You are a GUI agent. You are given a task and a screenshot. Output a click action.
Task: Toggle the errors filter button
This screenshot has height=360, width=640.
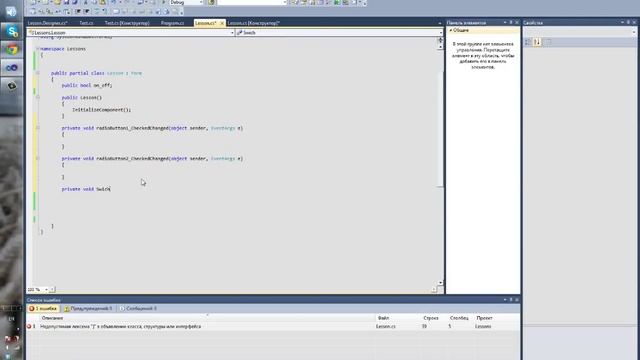pos(43,309)
